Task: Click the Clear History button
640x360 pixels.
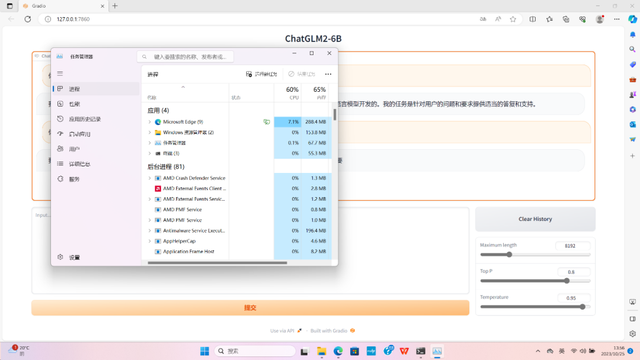Action: [x=535, y=219]
